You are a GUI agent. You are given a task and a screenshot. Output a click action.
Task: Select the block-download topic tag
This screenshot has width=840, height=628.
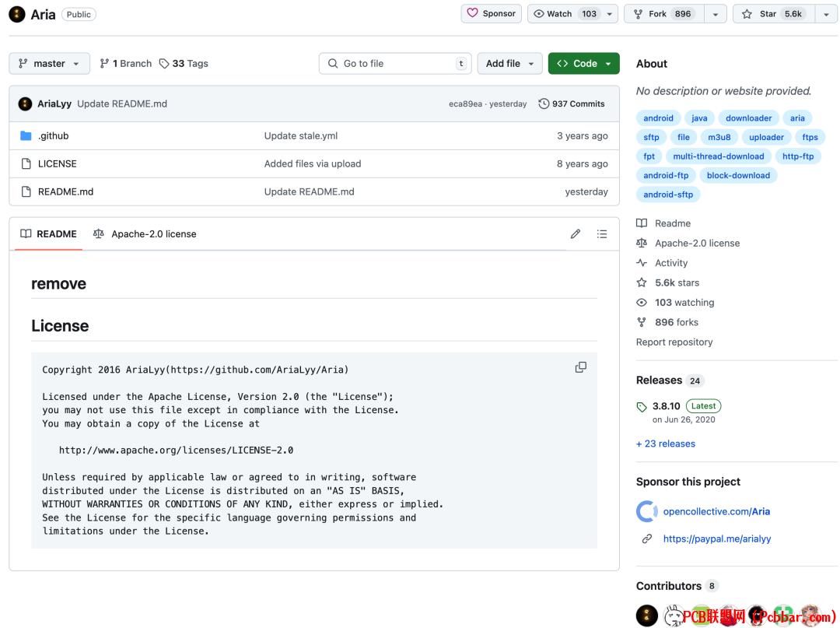click(739, 176)
